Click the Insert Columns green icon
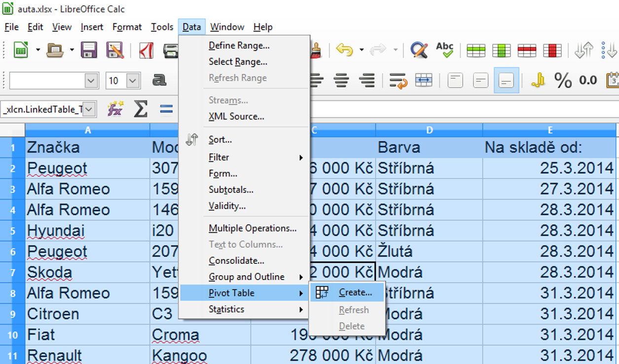 pos(502,50)
